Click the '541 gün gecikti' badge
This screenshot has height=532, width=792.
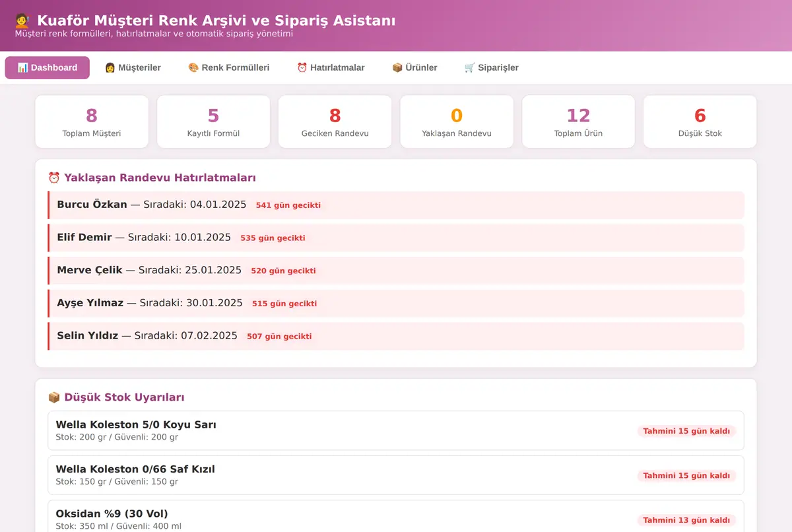[x=288, y=205]
